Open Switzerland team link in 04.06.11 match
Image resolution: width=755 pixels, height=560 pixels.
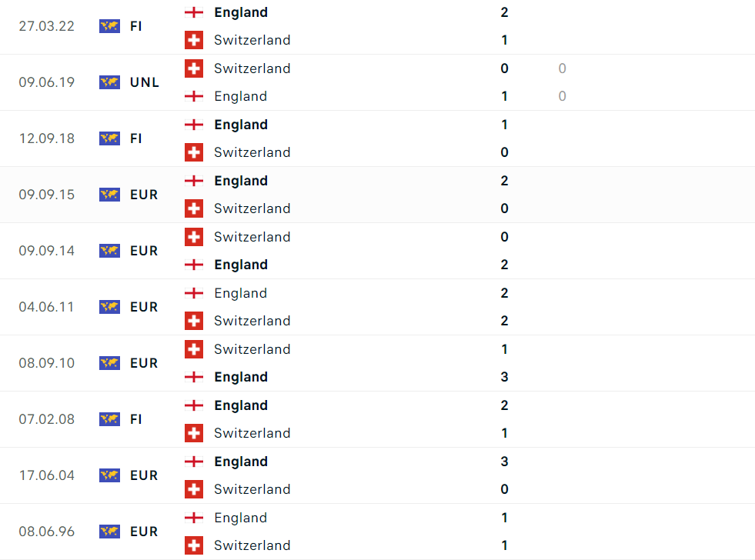tap(252, 321)
